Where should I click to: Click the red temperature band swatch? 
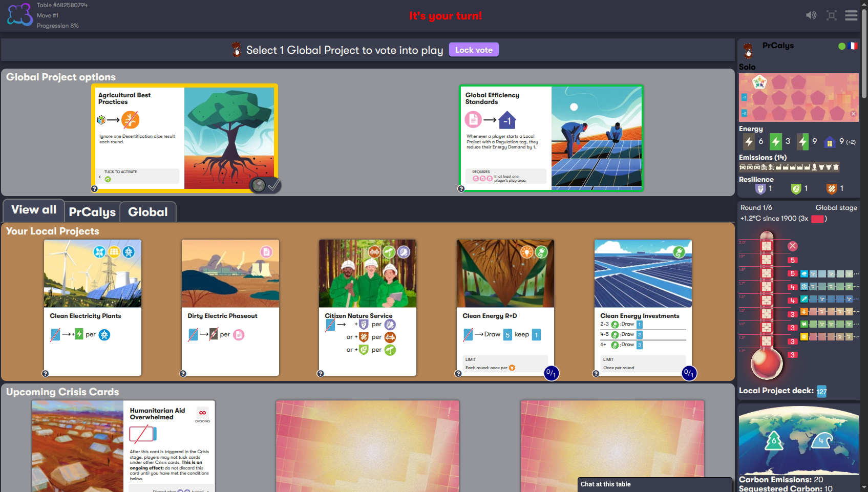point(818,219)
